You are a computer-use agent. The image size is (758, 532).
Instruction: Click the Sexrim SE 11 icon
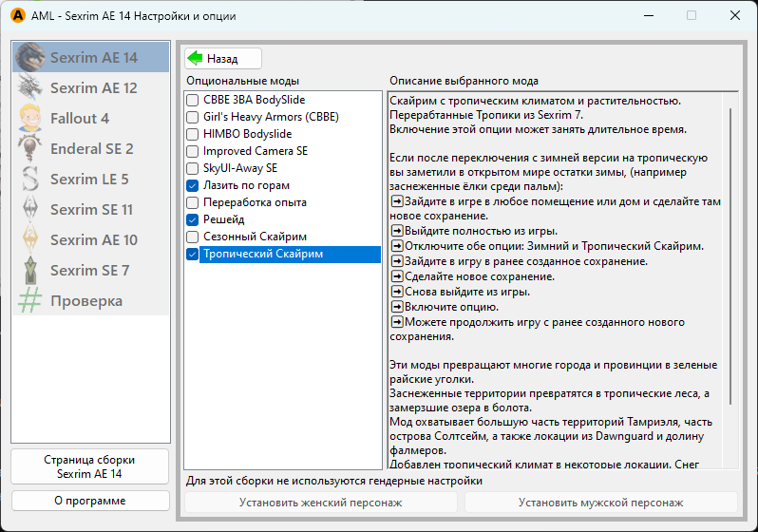click(x=31, y=210)
